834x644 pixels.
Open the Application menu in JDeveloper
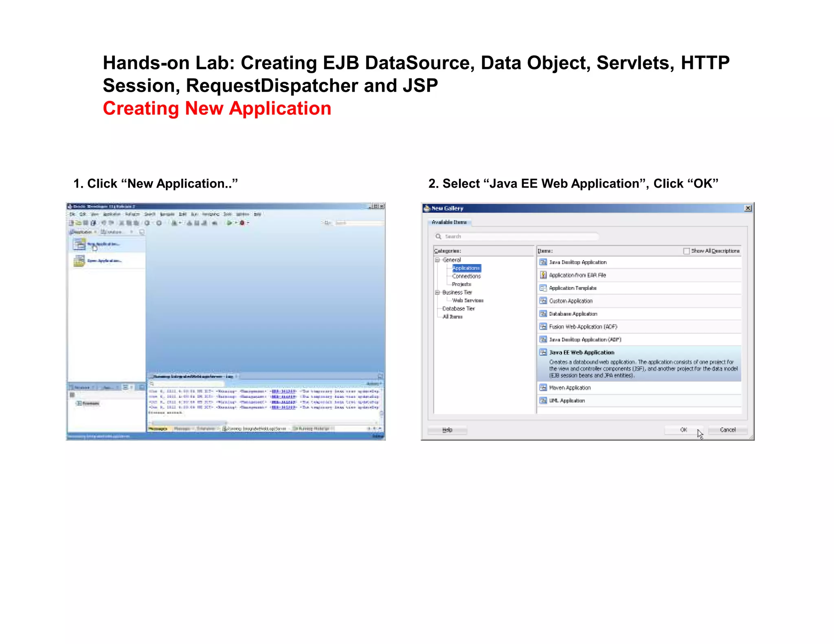(112, 214)
